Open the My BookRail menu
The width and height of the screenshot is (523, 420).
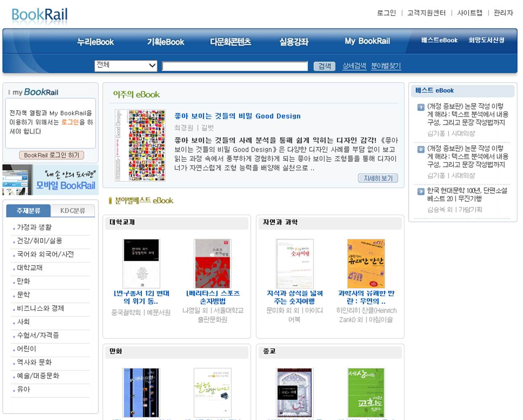pos(367,41)
